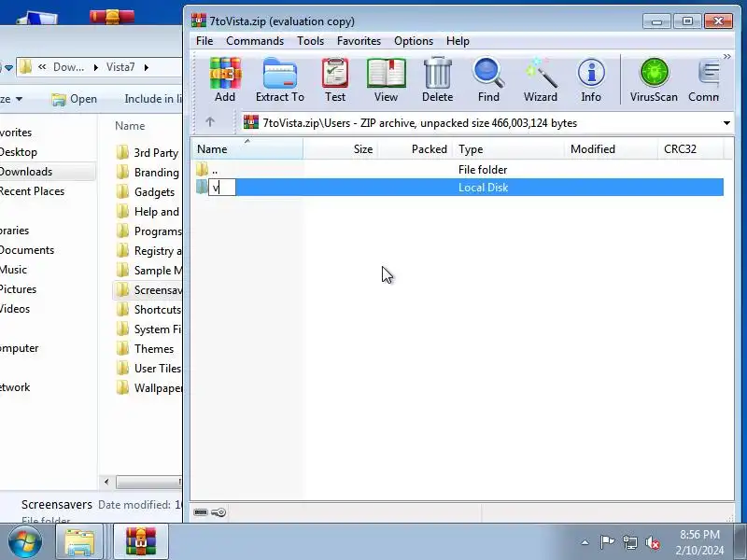Click the WinRAR taskbar button
Screen dimensions: 747x560
point(141,541)
